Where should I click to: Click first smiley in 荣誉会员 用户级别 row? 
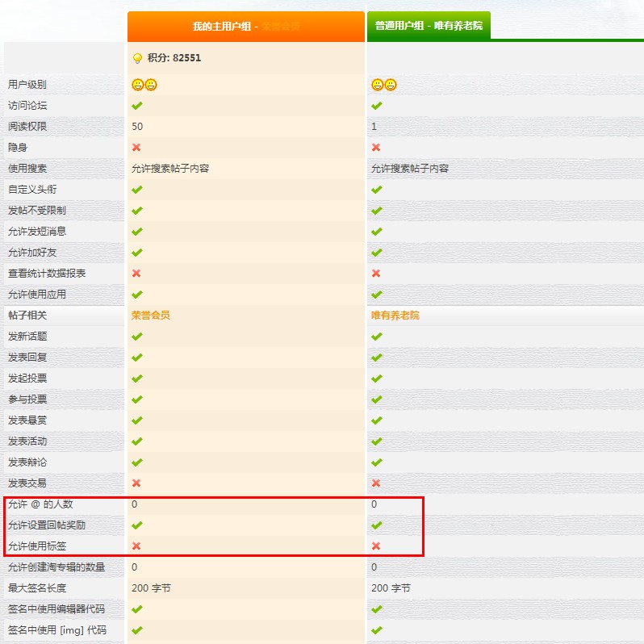pos(138,85)
